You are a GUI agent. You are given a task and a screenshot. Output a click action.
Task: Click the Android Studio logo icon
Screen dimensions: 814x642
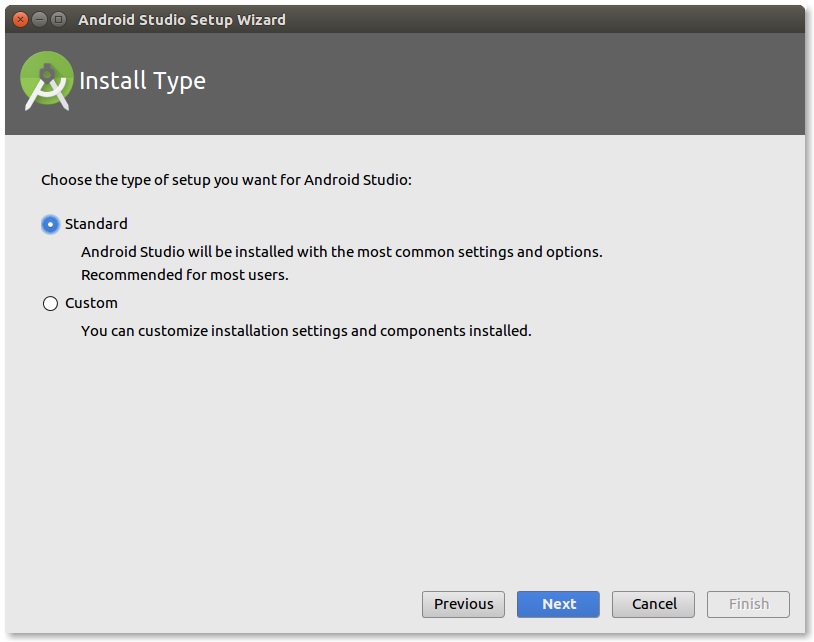click(46, 80)
